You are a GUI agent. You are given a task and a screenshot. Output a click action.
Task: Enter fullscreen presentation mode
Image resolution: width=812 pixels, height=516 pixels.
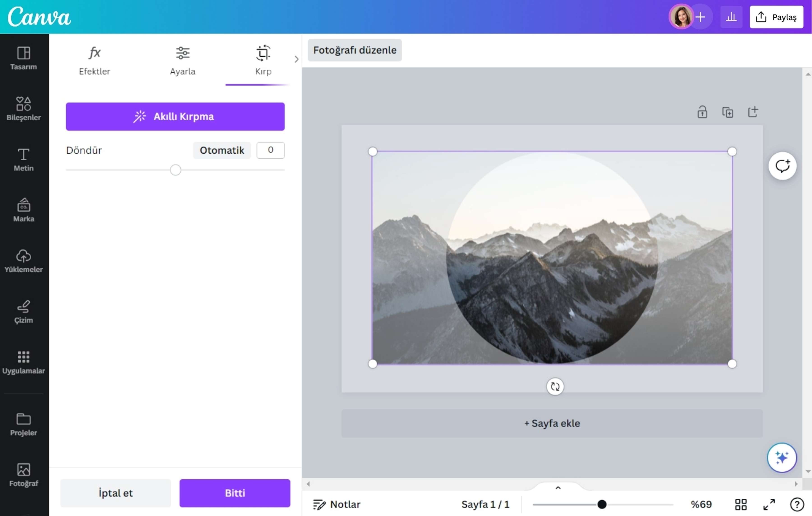pos(769,504)
